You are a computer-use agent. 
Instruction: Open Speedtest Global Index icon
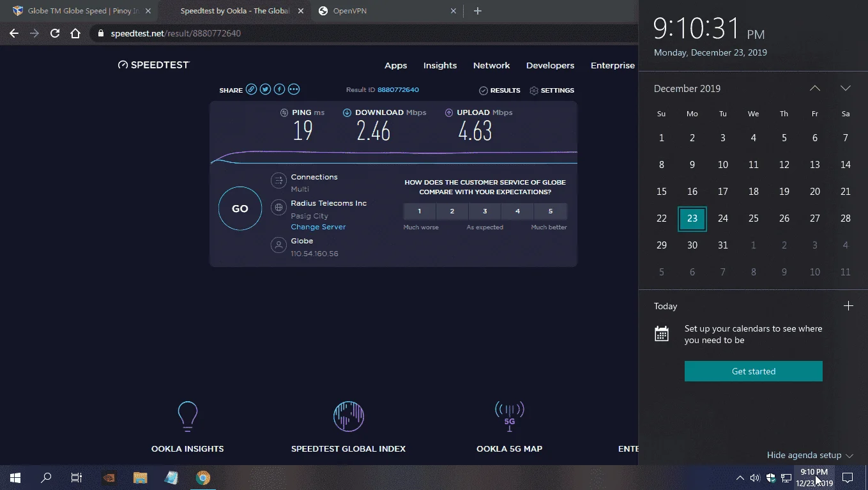click(349, 416)
